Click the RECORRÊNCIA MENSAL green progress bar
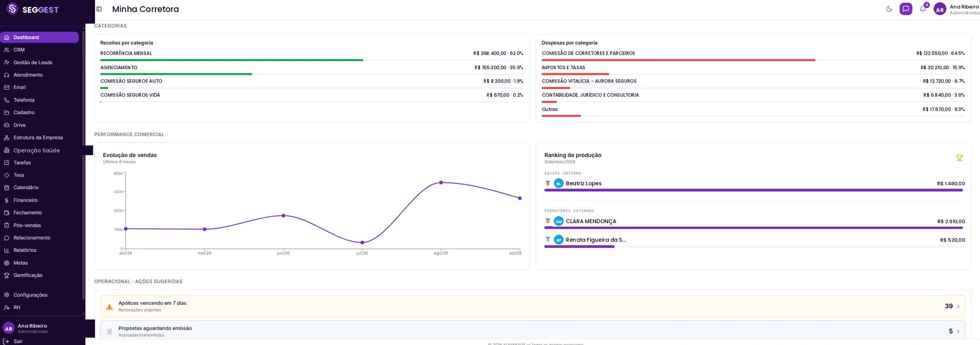The image size is (980, 345). (x=232, y=60)
